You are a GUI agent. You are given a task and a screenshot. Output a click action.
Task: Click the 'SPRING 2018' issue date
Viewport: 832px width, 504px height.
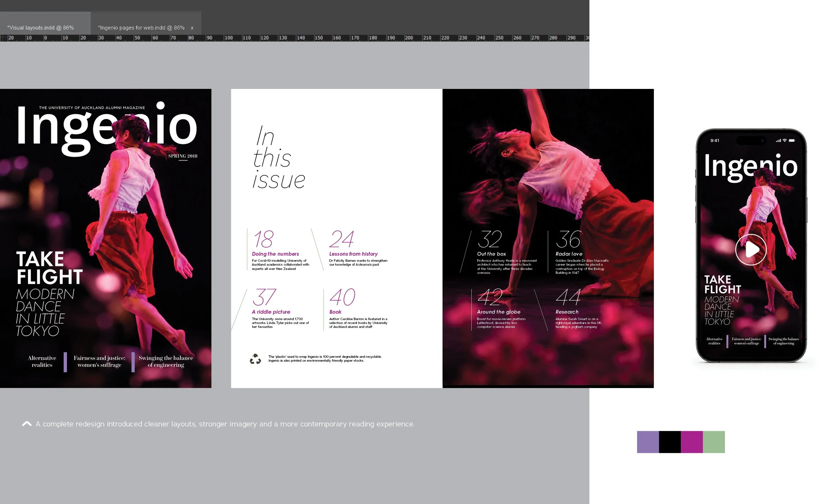[183, 156]
